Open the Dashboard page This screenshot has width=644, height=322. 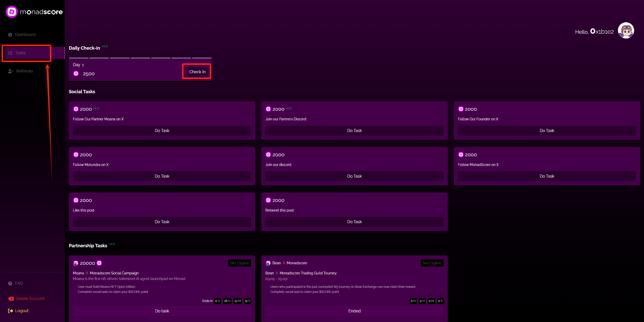pyautogui.click(x=25, y=35)
